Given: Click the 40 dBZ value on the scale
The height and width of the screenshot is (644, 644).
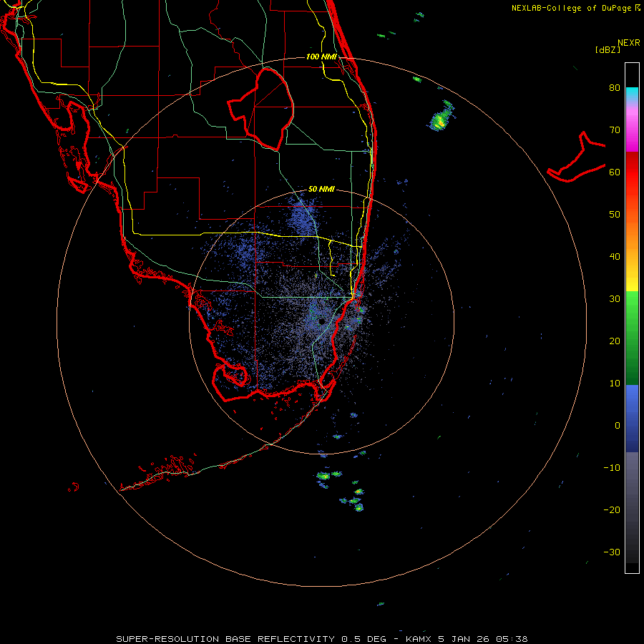Looking at the screenshot, I should pos(615,257).
